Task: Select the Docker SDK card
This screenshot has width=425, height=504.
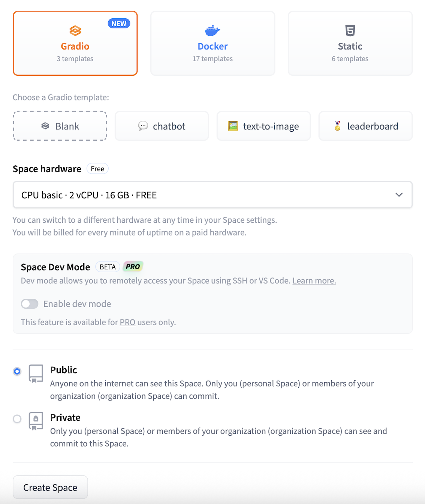Action: pos(212,43)
